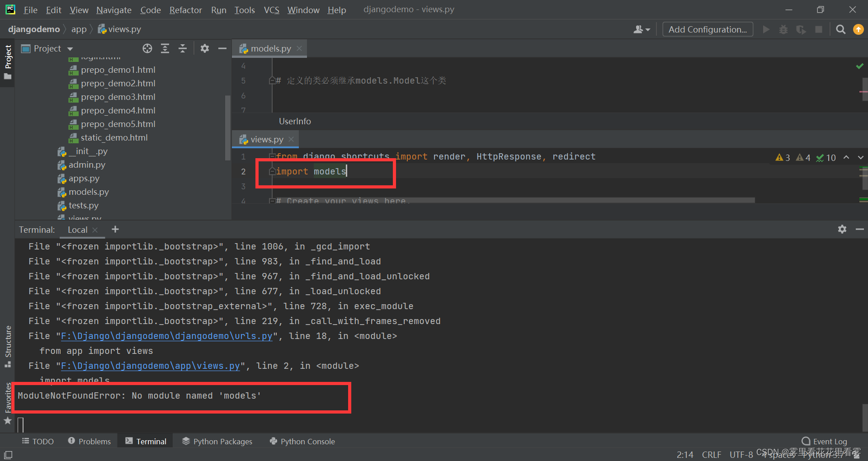
Task: Open app\views.py path link in terminal
Action: point(150,366)
